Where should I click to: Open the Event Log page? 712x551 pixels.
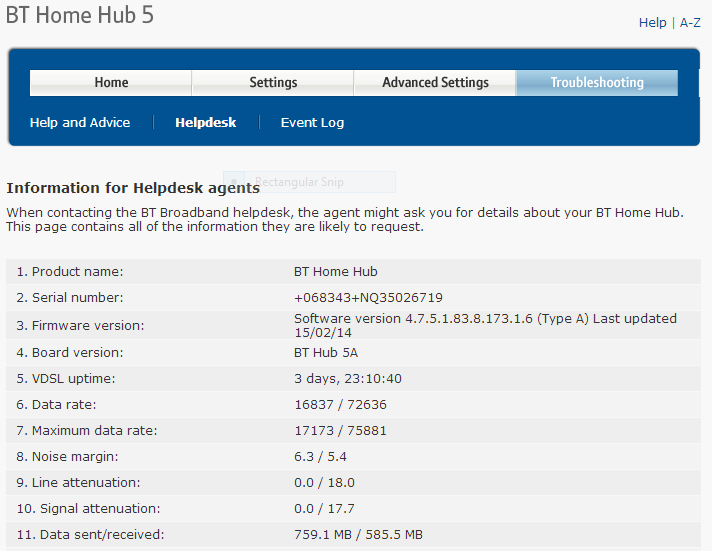coord(312,123)
